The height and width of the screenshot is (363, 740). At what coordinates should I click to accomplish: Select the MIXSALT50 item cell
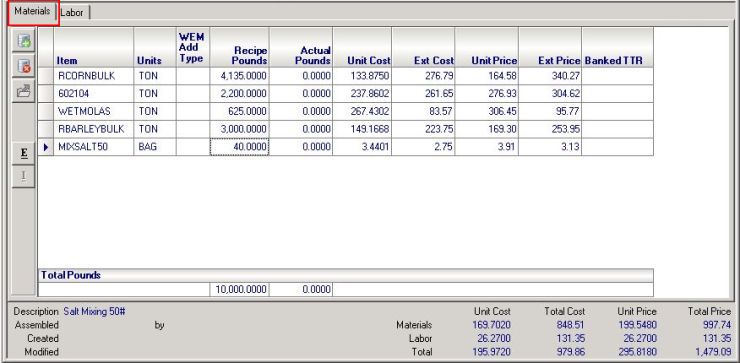94,147
